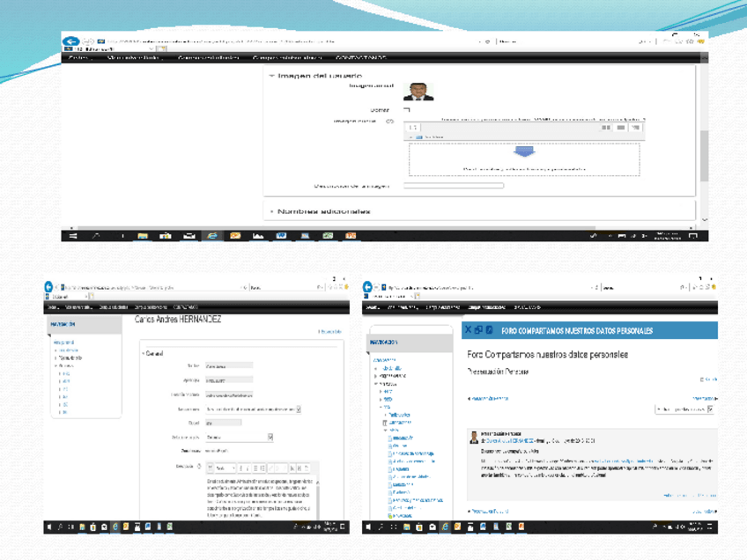The height and width of the screenshot is (560, 747).
Task: Select the heading Carlos Andres HERNANDEZ
Action: [x=178, y=320]
